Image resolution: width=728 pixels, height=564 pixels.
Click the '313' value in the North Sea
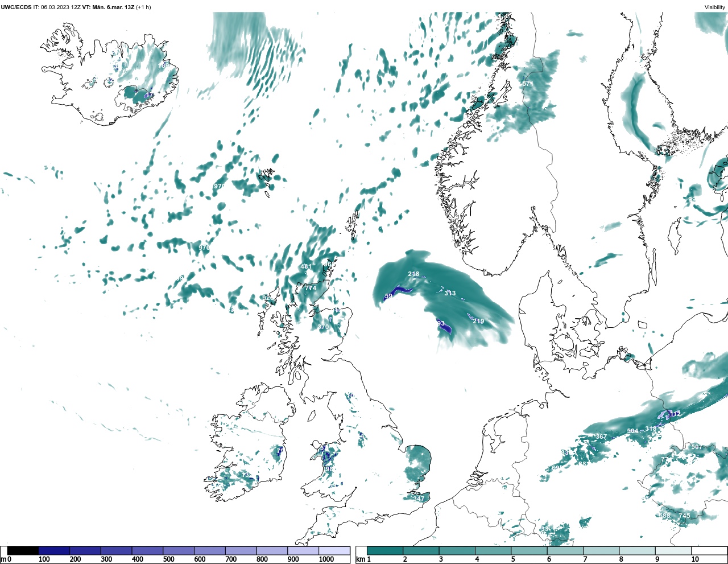[450, 294]
